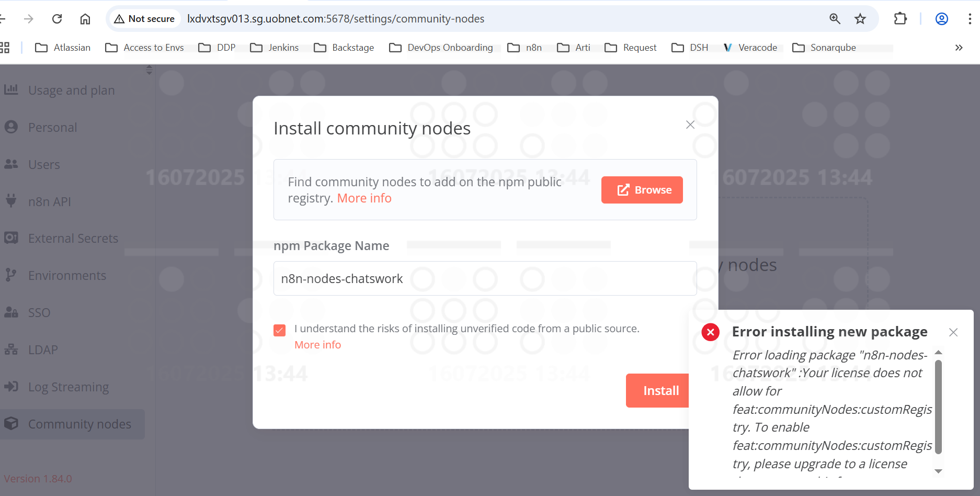The image size is (980, 496).
Task: Open the DSH bookmark folder
Action: [x=690, y=48]
